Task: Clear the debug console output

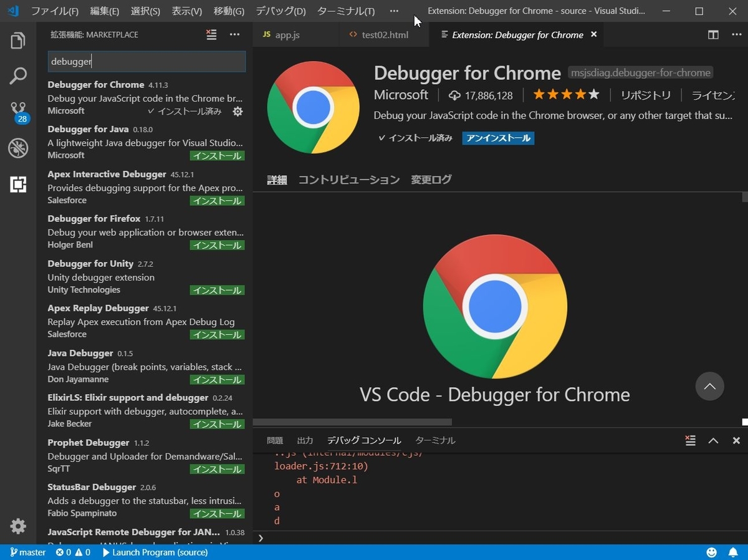Action: pyautogui.click(x=690, y=440)
